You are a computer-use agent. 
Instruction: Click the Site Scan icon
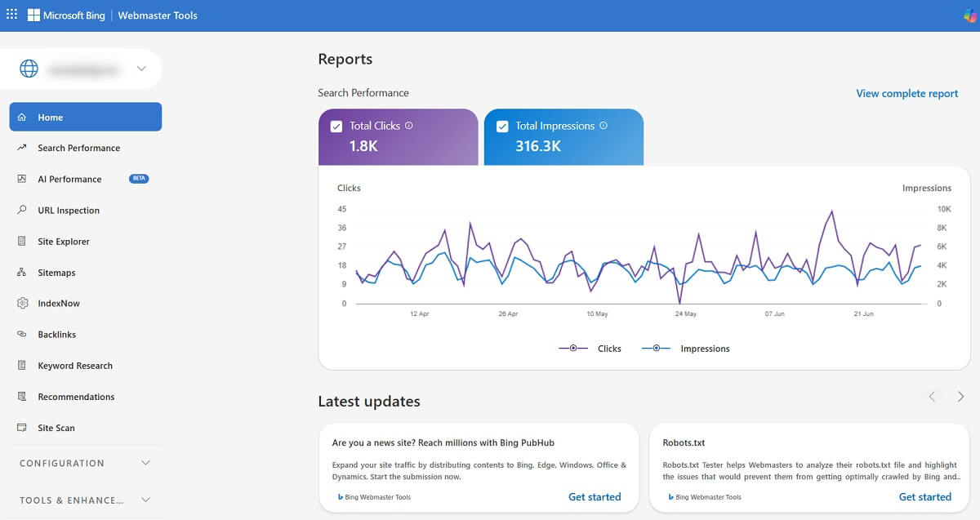coord(22,428)
